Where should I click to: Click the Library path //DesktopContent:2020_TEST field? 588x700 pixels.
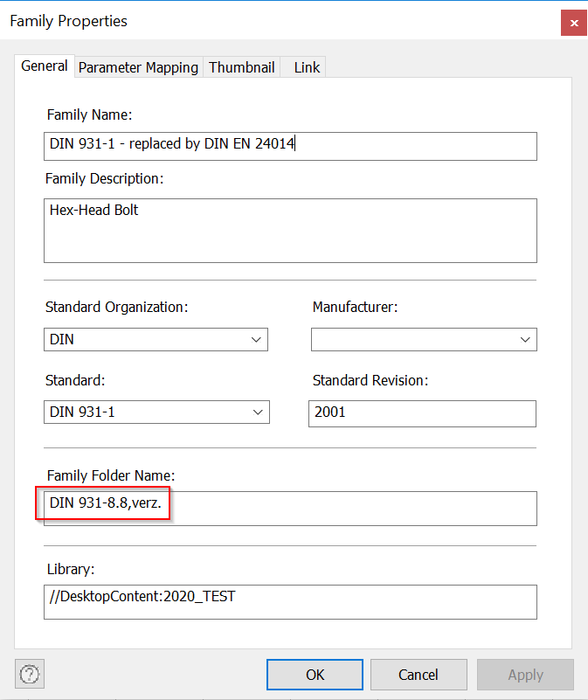[289, 602]
